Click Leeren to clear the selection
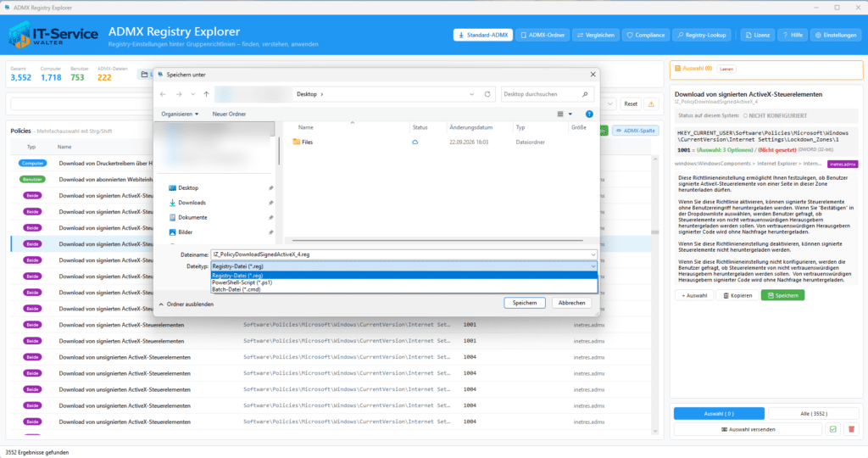868x458 pixels. click(x=726, y=70)
